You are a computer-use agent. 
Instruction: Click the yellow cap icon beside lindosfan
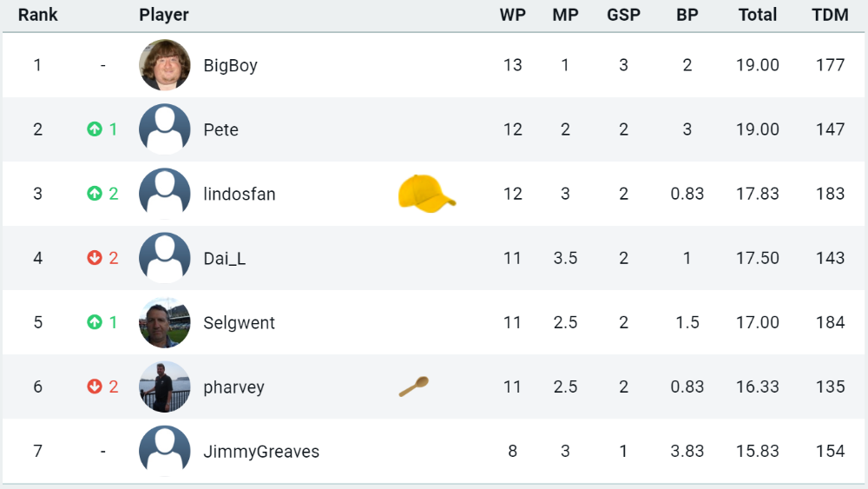click(427, 194)
